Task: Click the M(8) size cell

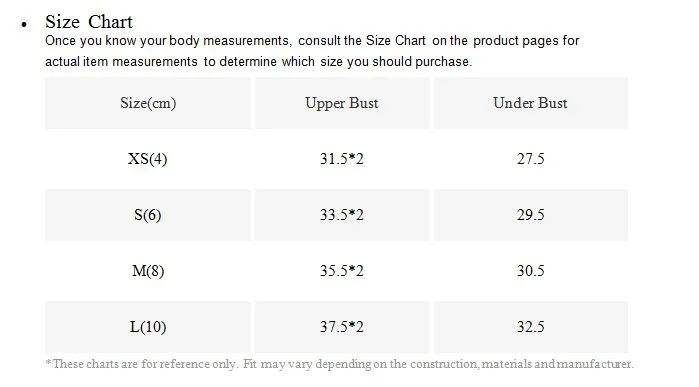Action: click(148, 271)
